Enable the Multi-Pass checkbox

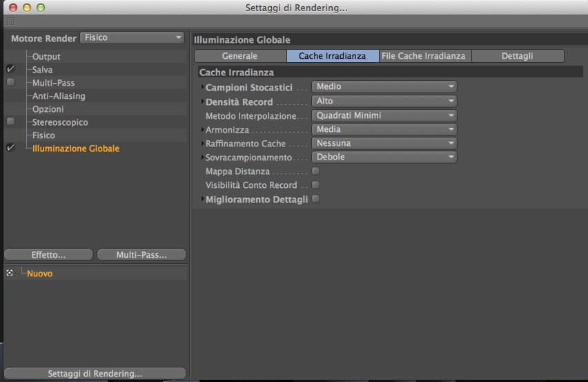pyautogui.click(x=10, y=82)
